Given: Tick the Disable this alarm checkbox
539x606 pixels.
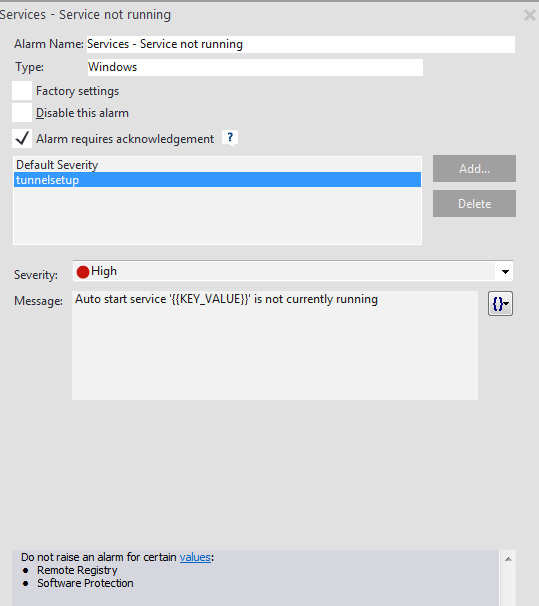Looking at the screenshot, I should click(22, 113).
